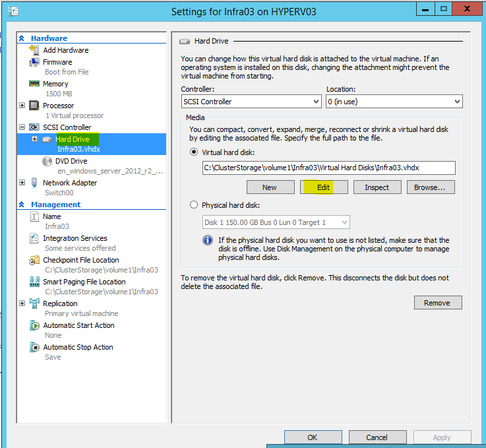Open the Location dropdown
Viewport: 486px width, 448px height.
coord(394,102)
